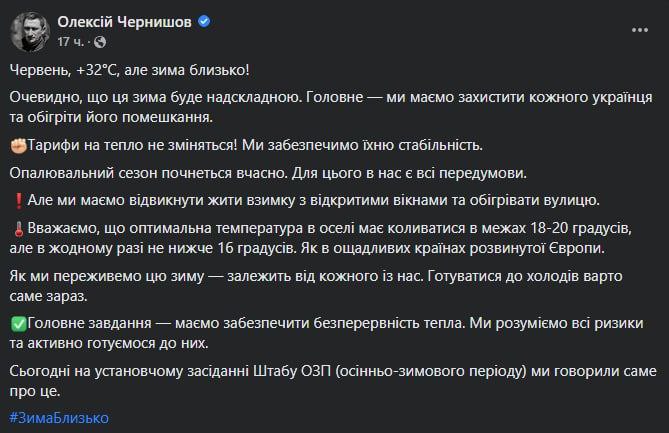This screenshot has width=669, height=433.
Task: Click the red exclamation mark emoji
Action: click(x=16, y=199)
